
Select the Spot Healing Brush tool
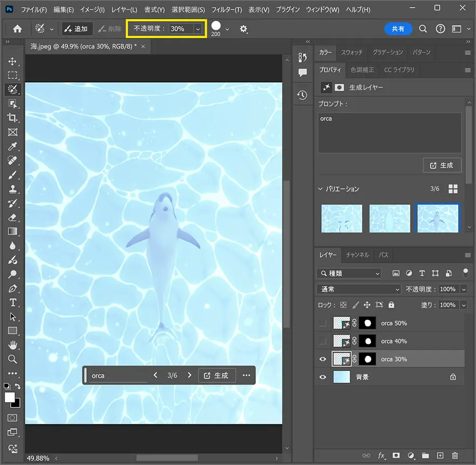pos(12,160)
